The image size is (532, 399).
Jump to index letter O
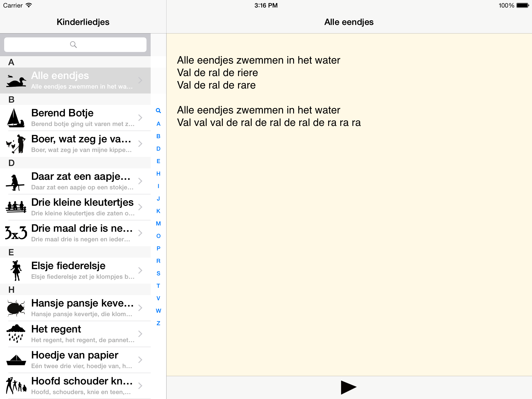(x=158, y=236)
